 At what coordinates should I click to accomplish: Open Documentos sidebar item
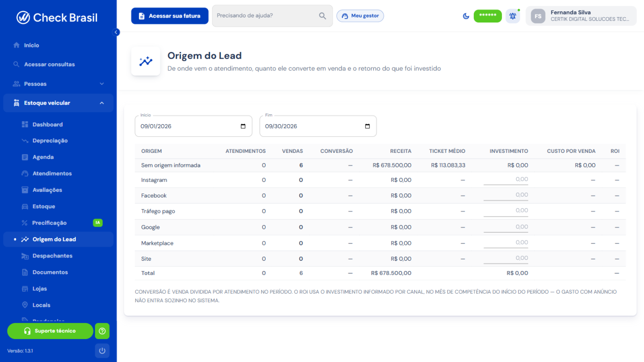[x=58, y=272]
